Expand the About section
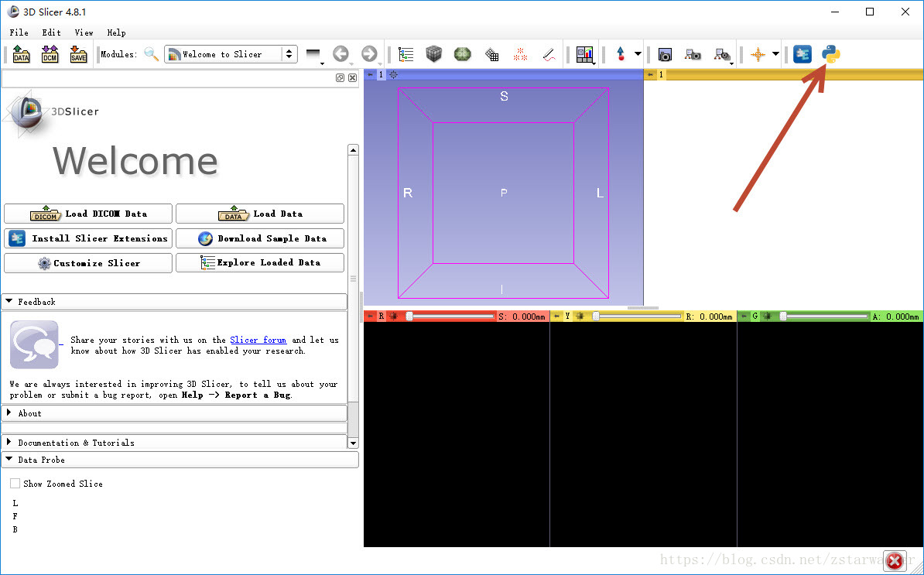The height and width of the screenshot is (575, 924). click(174, 413)
